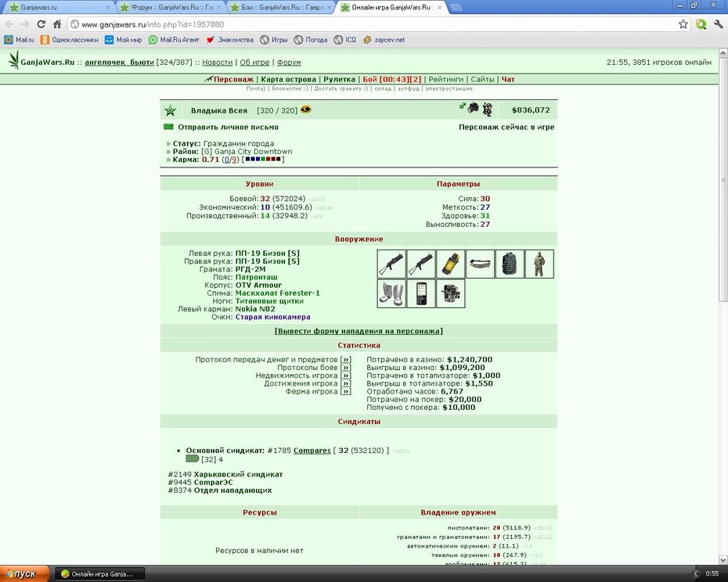
Task: Open the Chrome wrench settings menu
Action: click(719, 23)
